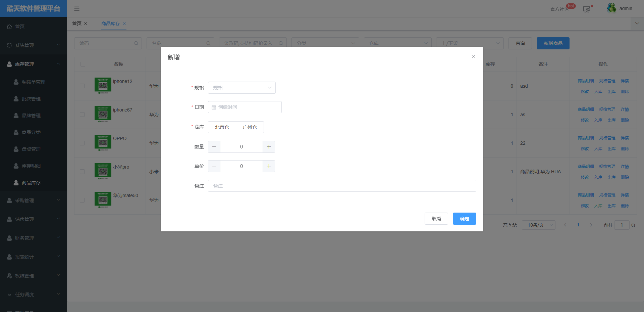The height and width of the screenshot is (312, 644).
Task: Select the 北京仓 warehouse option
Action: point(222,127)
